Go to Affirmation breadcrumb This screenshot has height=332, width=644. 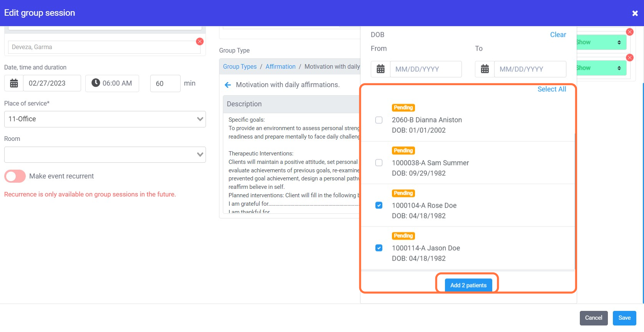tap(281, 66)
